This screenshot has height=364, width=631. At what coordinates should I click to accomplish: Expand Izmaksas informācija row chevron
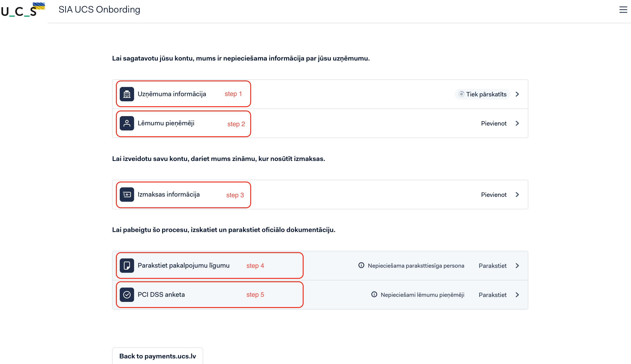click(517, 195)
